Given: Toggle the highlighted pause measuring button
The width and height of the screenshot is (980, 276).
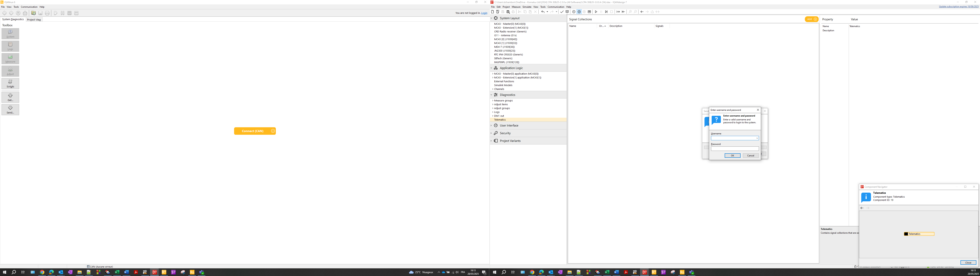Looking at the screenshot, I should (579, 12).
